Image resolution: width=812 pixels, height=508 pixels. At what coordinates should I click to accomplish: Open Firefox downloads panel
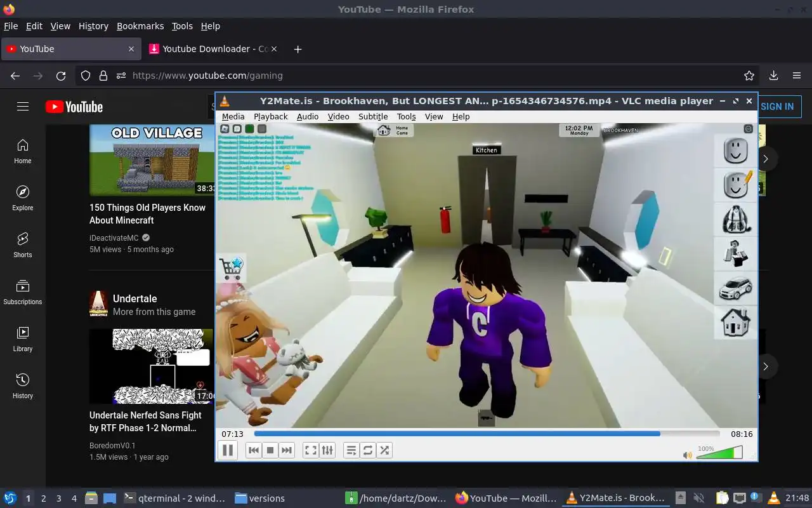pos(773,76)
